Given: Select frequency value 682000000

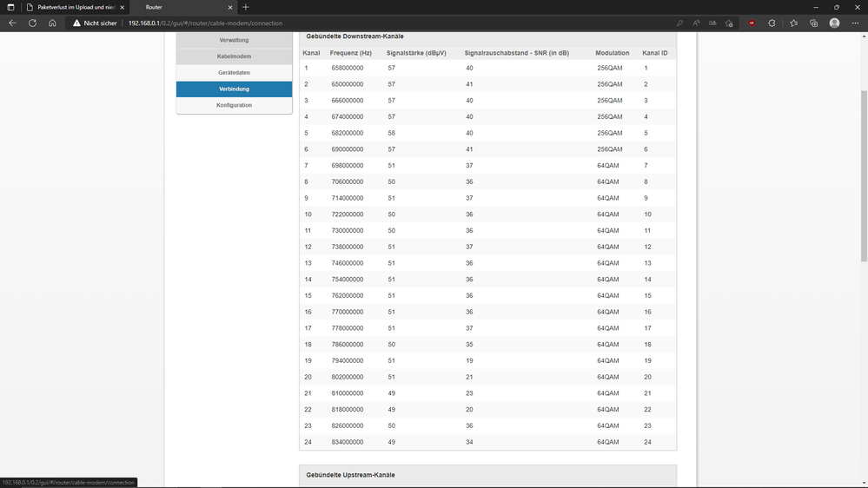Looking at the screenshot, I should pyautogui.click(x=348, y=133).
